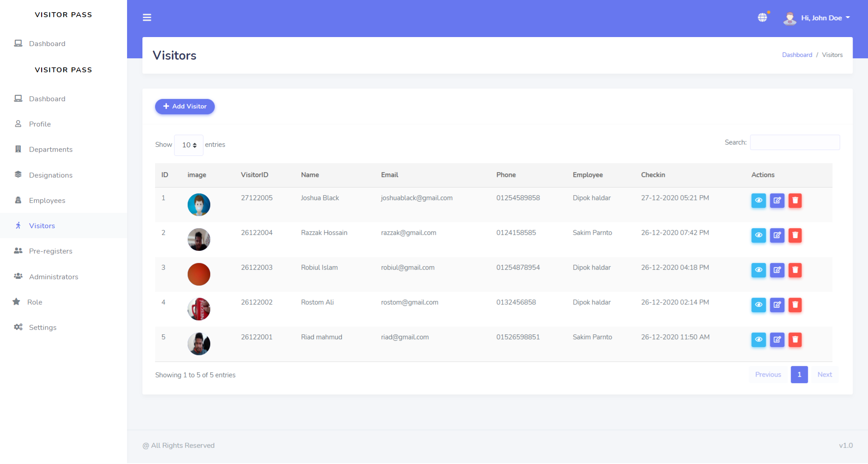Click the delete icon for Robiul Islam

[x=795, y=270]
